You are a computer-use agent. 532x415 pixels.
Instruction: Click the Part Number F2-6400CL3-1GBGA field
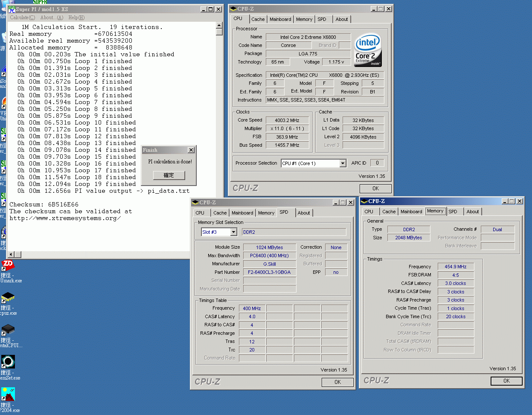(269, 272)
